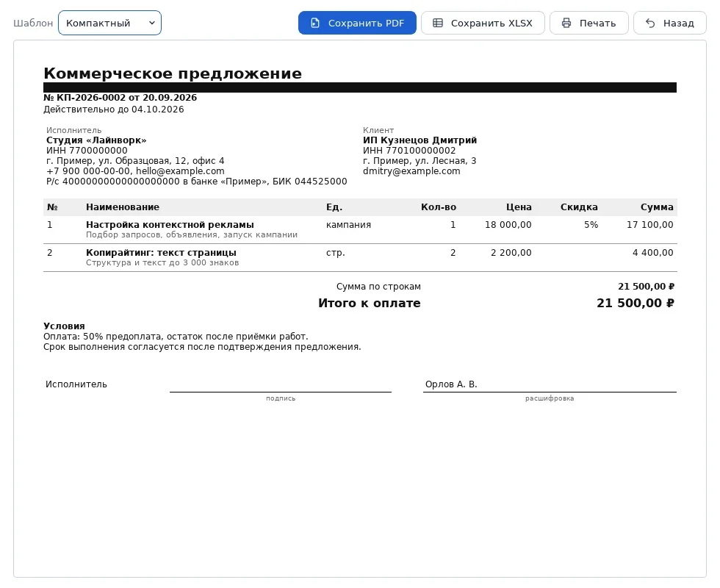Click the Исполнитель caption above Студия «Лайнворк»
This screenshot has height=588, width=720.
pyautogui.click(x=74, y=130)
